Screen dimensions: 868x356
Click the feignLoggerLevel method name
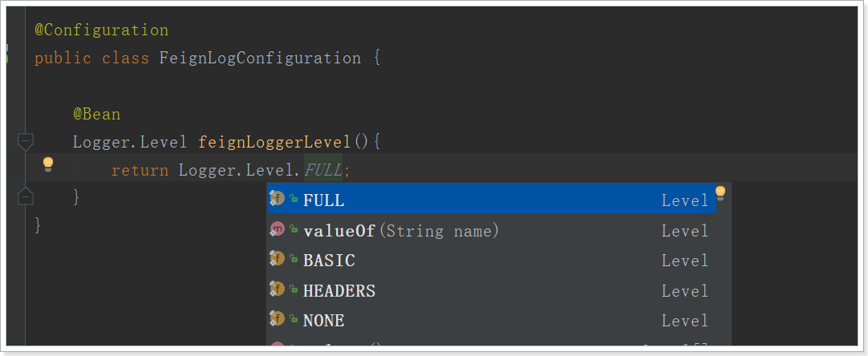[x=274, y=143]
